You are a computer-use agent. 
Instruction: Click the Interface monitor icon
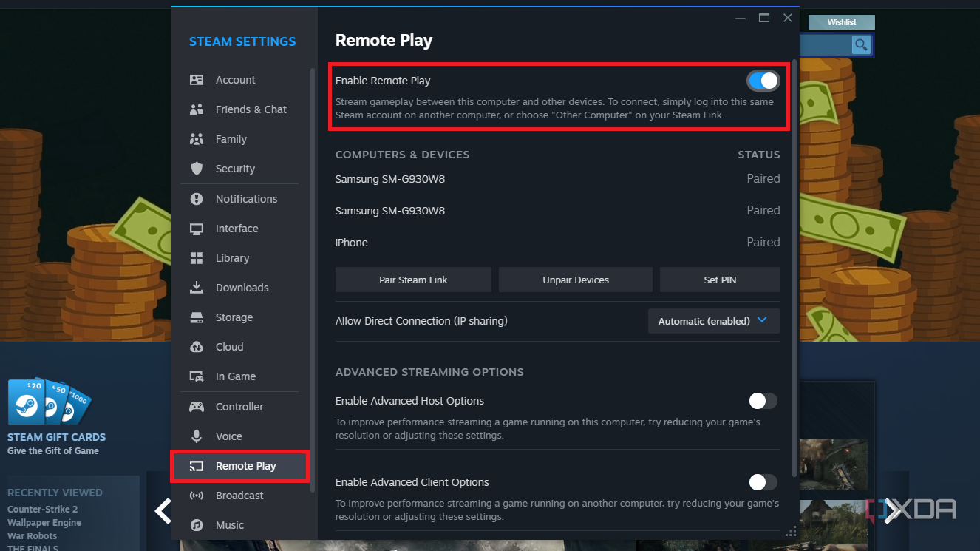[197, 229]
